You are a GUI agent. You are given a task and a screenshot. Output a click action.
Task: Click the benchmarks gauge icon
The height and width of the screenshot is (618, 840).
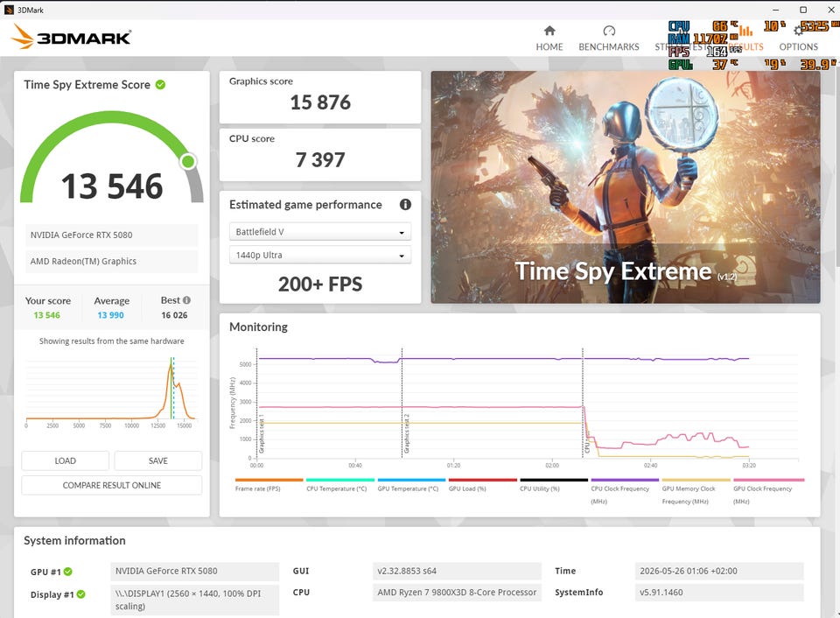(609, 31)
